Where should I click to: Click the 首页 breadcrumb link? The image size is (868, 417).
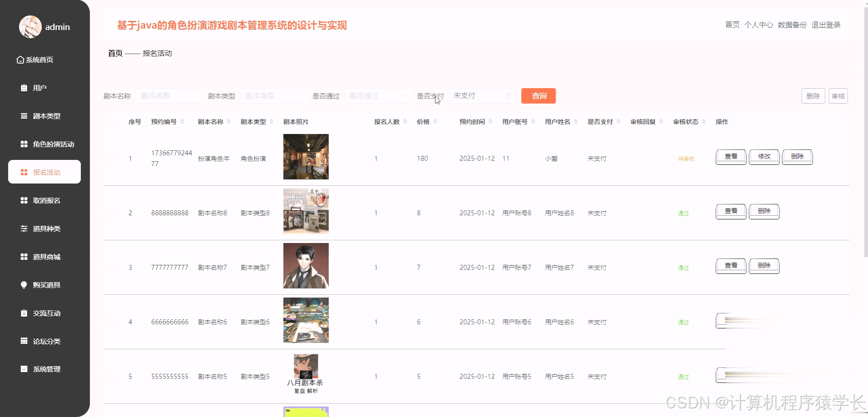pyautogui.click(x=115, y=53)
